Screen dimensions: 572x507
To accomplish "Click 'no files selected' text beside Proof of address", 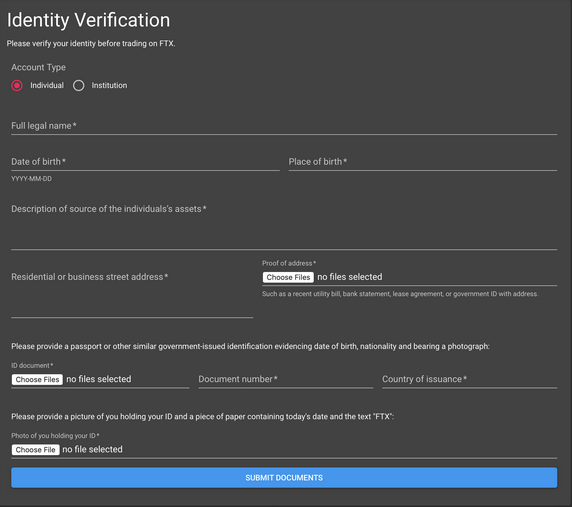I will point(349,277).
